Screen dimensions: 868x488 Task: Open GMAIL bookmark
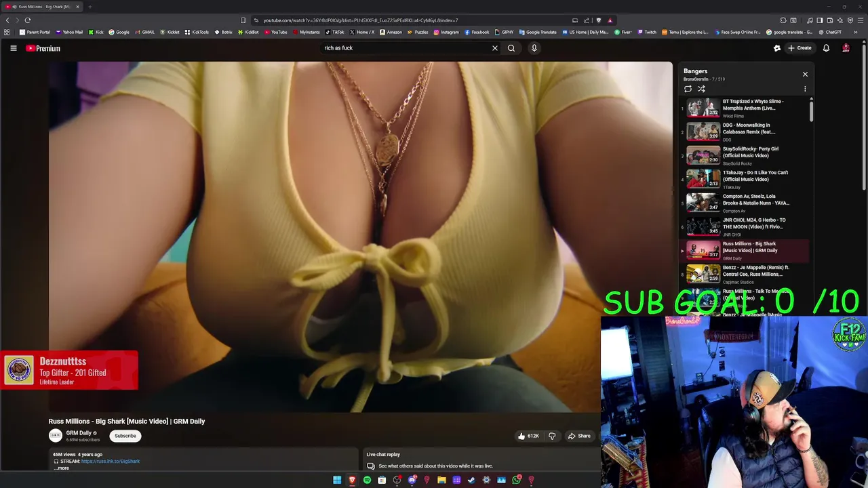pos(145,32)
